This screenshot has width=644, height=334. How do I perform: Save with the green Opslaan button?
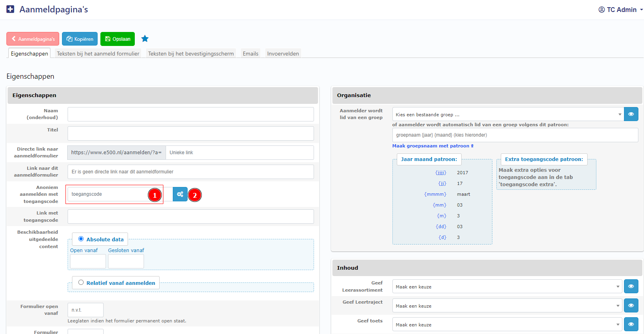point(118,39)
